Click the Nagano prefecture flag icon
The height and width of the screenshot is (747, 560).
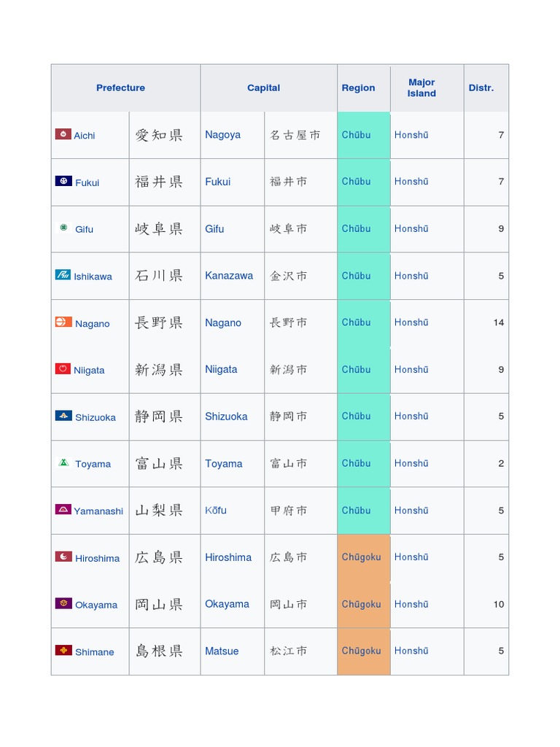[x=63, y=322]
